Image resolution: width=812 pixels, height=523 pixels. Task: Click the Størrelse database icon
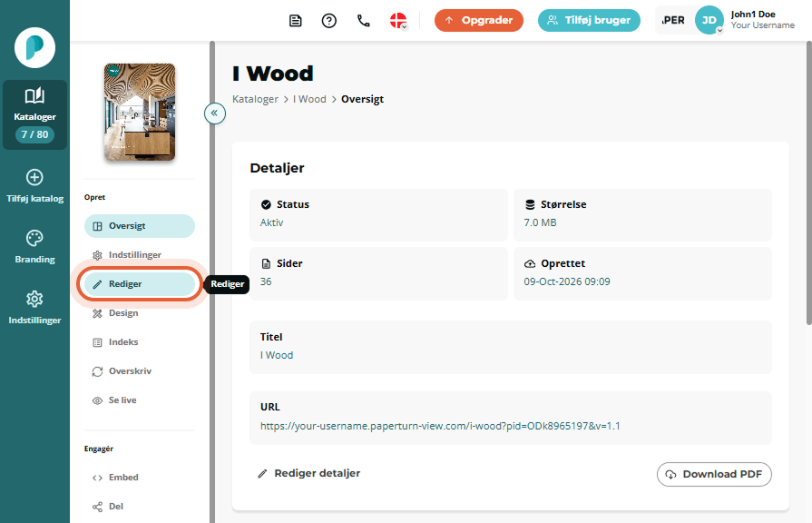coord(530,204)
